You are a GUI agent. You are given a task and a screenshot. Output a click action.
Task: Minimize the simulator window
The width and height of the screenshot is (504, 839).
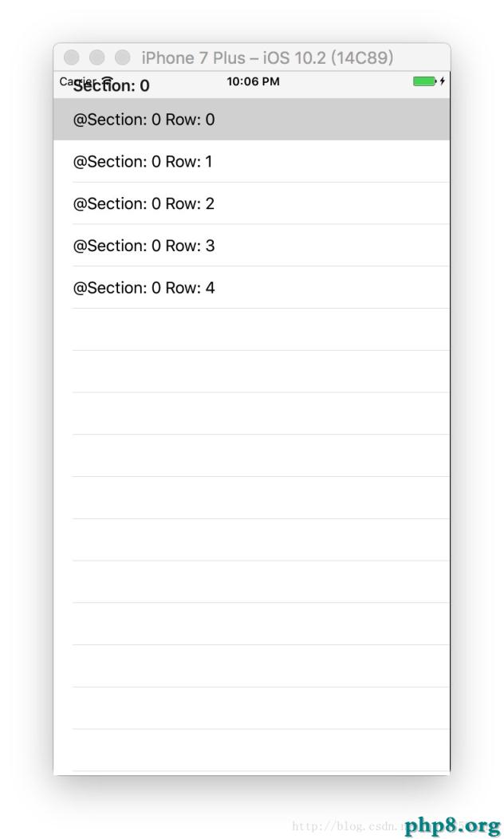click(97, 57)
